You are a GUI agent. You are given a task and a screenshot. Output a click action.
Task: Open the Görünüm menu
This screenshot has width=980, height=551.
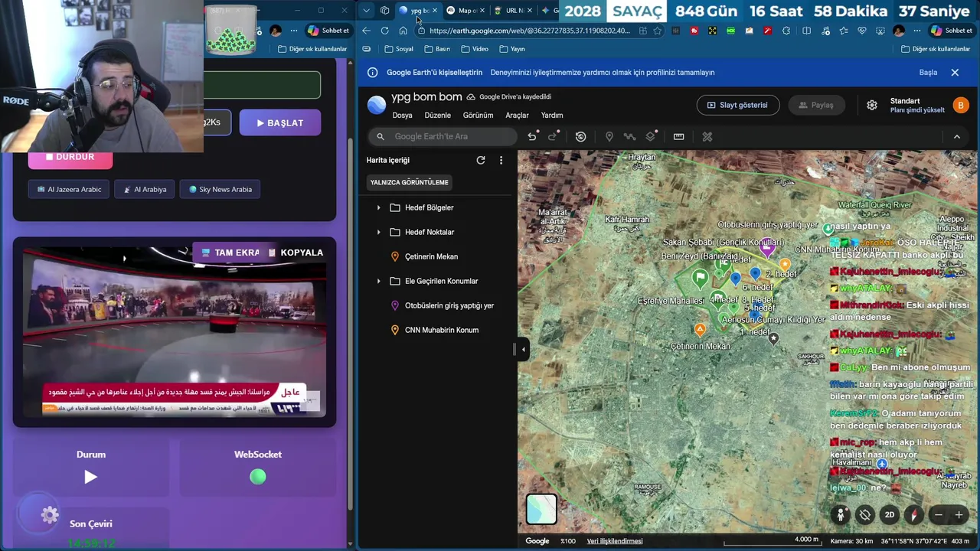[478, 115]
